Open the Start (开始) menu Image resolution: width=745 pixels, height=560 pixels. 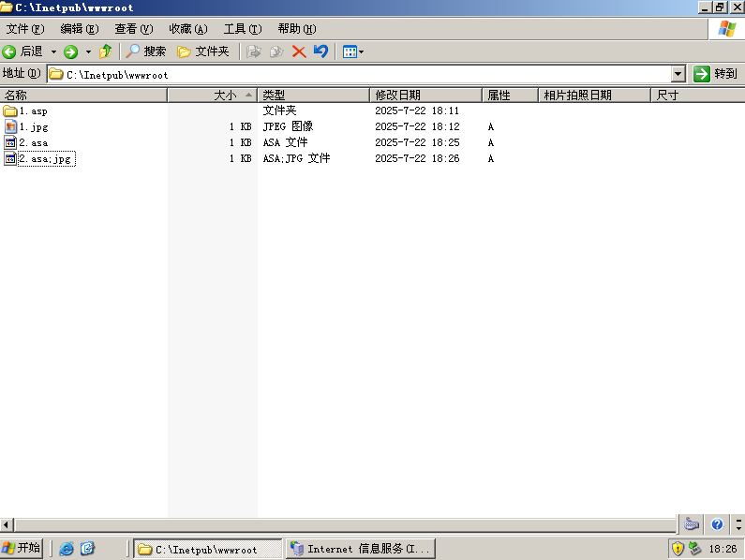pos(22,548)
